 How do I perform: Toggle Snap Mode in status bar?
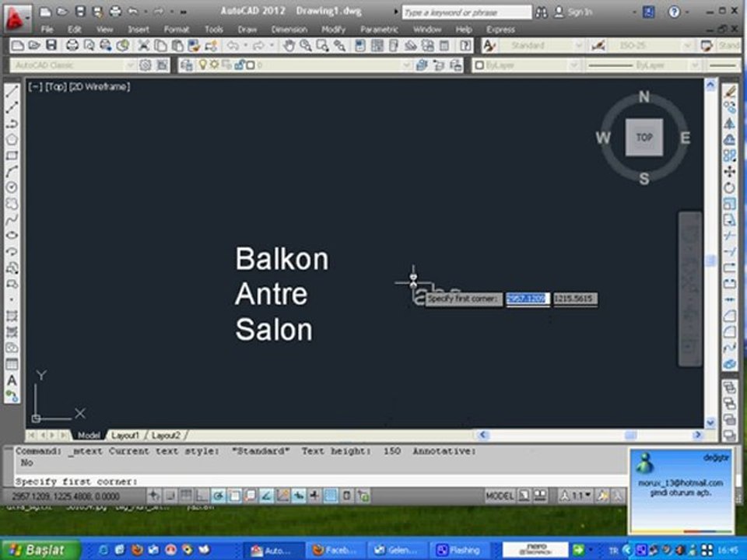coord(170,495)
